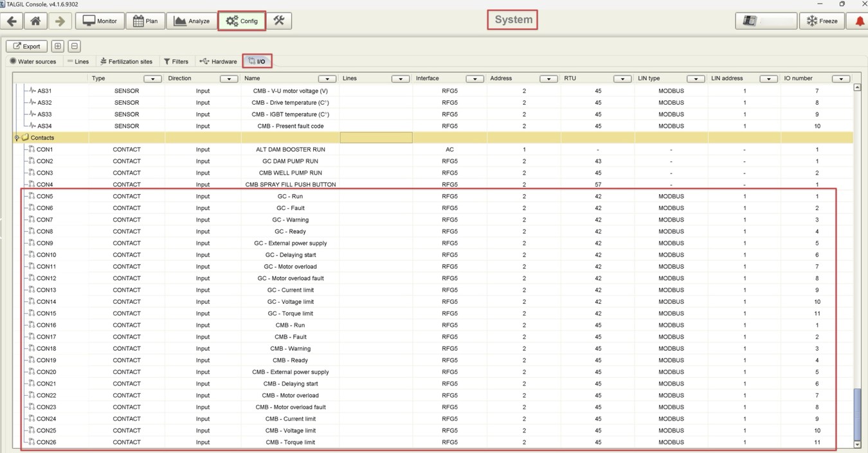
Task: Open the Interface column filter dropdown
Action: tap(475, 79)
